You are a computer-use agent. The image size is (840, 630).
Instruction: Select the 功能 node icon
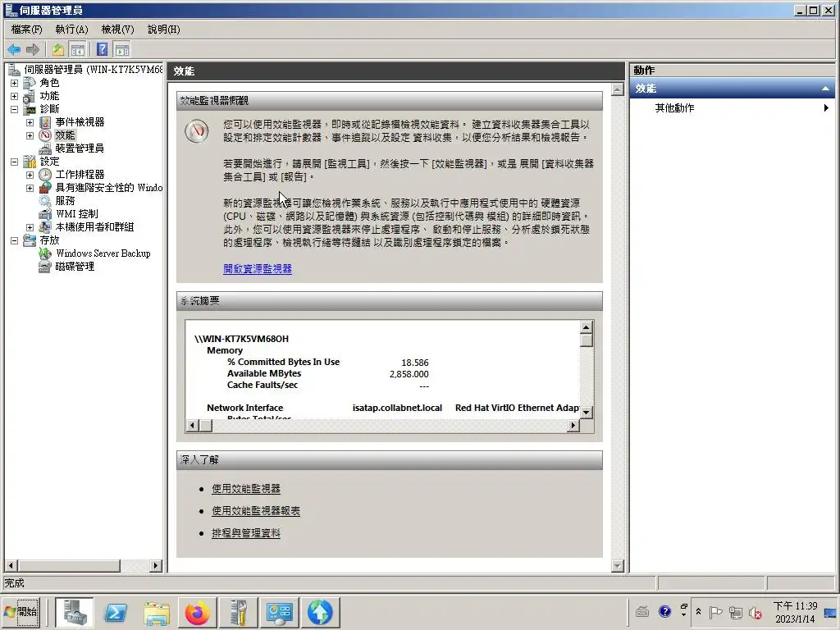[x=30, y=96]
